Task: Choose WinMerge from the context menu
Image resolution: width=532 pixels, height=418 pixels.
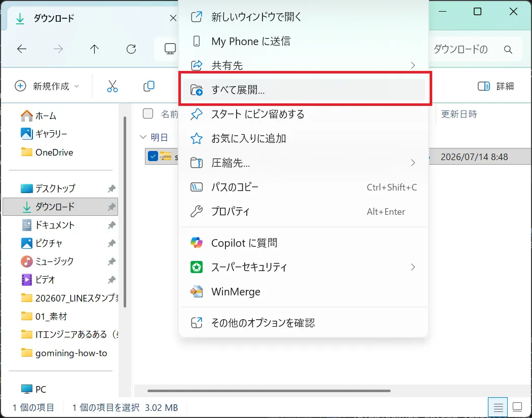Action: 303,292
